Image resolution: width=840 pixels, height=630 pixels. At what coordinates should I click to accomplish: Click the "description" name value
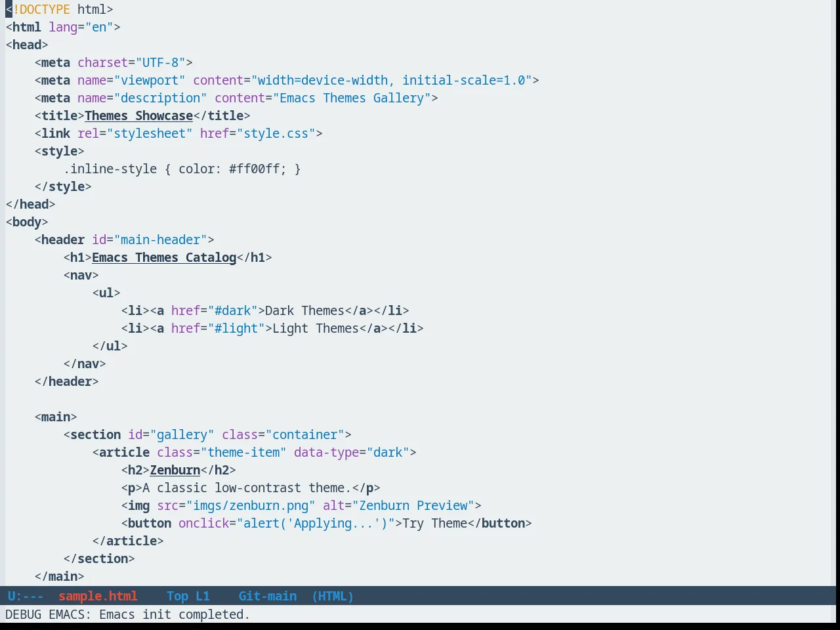161,98
